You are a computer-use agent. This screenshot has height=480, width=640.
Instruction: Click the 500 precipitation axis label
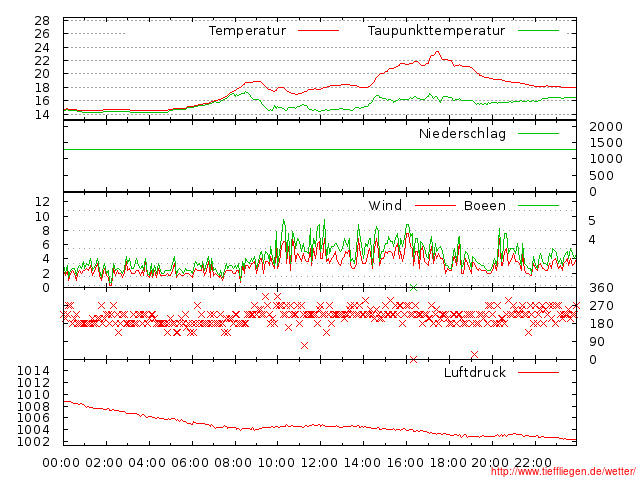[602, 176]
